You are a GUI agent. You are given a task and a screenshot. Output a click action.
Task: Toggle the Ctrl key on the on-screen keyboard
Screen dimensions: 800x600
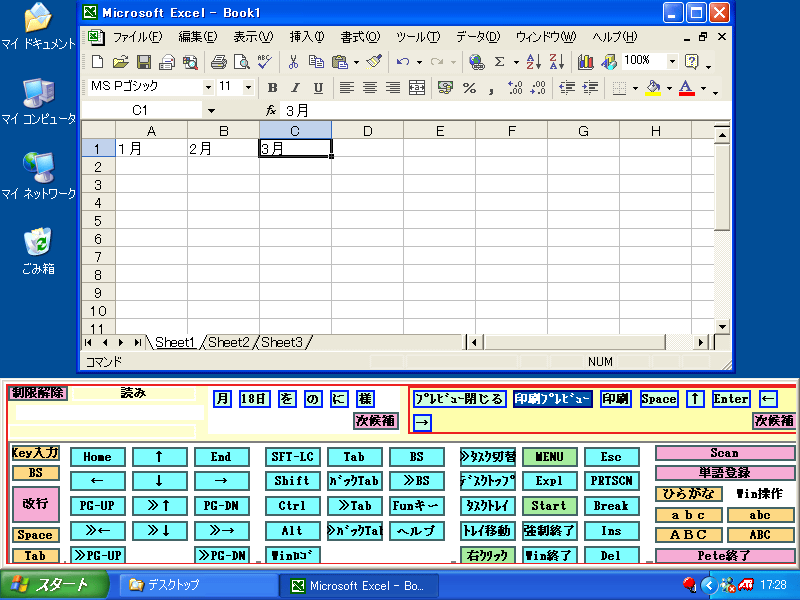292,506
